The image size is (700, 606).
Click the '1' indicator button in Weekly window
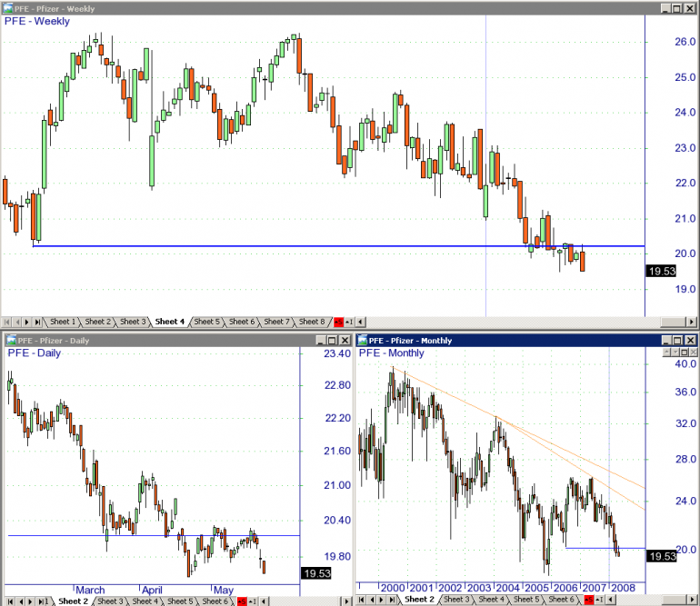click(x=349, y=322)
